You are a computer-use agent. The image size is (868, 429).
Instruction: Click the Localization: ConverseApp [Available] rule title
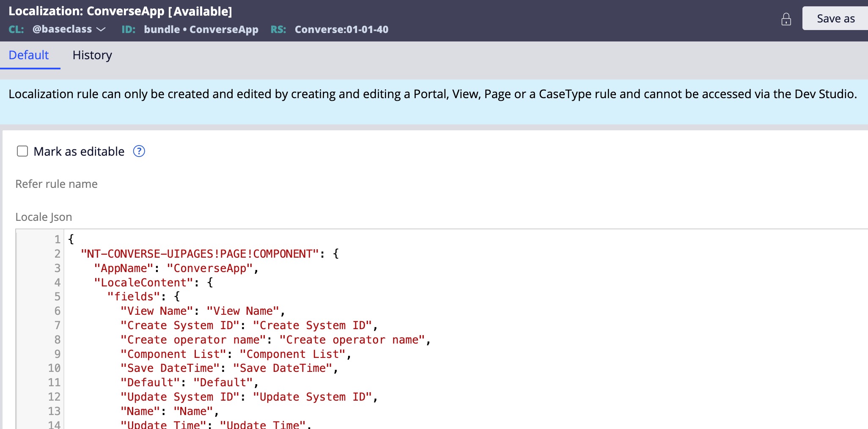tap(120, 11)
